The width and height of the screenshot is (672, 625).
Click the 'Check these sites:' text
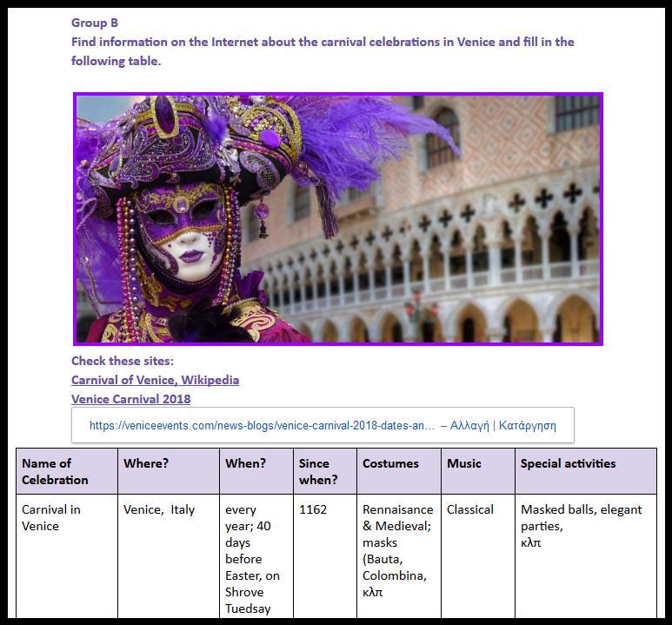coord(123,361)
